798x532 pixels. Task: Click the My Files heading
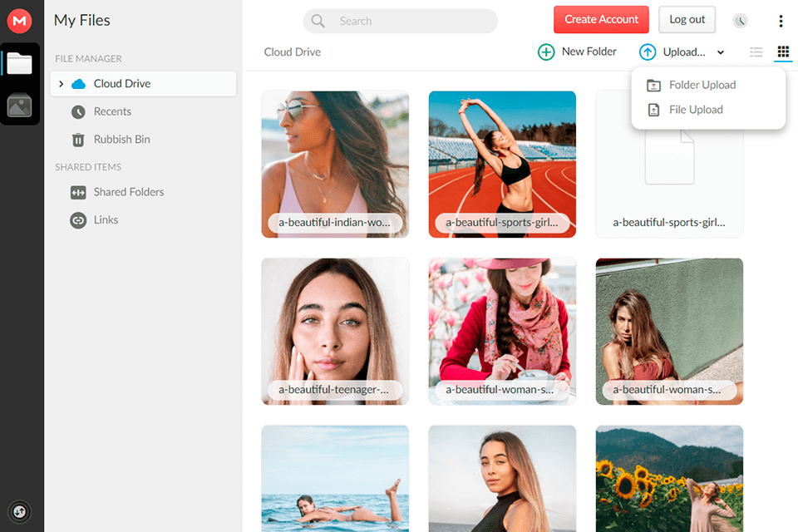coord(82,20)
